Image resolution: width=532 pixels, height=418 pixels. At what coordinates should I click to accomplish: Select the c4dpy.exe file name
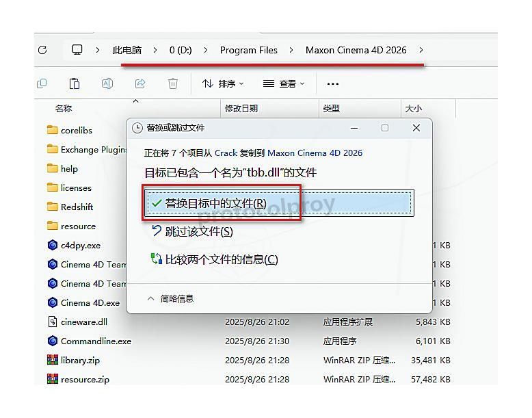(x=81, y=246)
